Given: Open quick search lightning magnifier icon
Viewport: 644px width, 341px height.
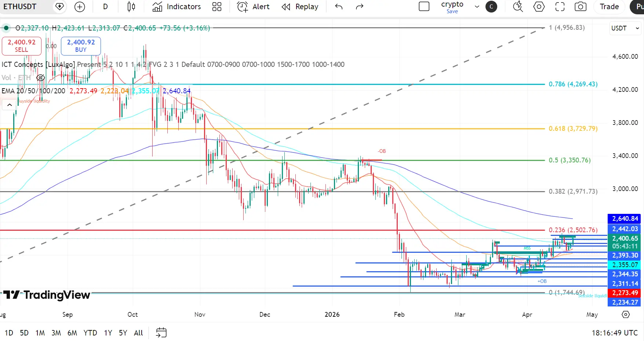Looking at the screenshot, I should (x=518, y=7).
